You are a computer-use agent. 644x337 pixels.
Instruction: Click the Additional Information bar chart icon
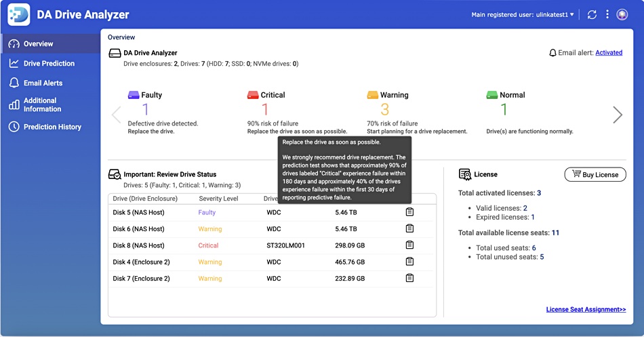[14, 105]
